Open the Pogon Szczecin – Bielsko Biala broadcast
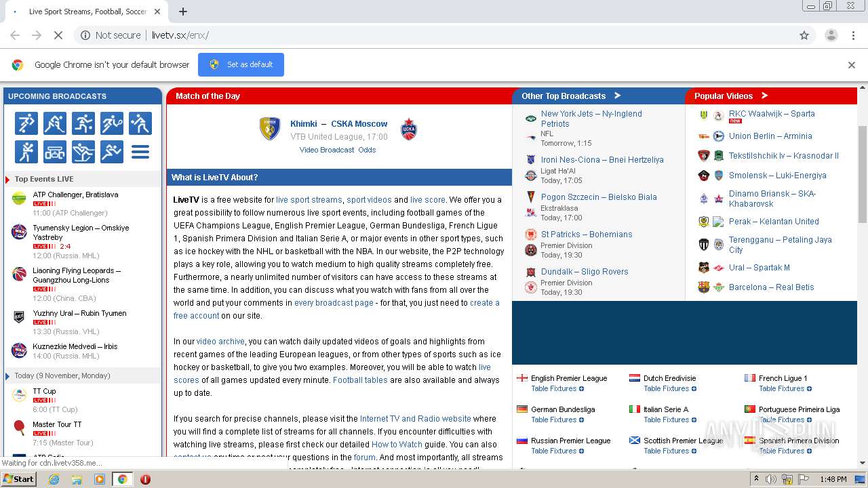 point(599,197)
